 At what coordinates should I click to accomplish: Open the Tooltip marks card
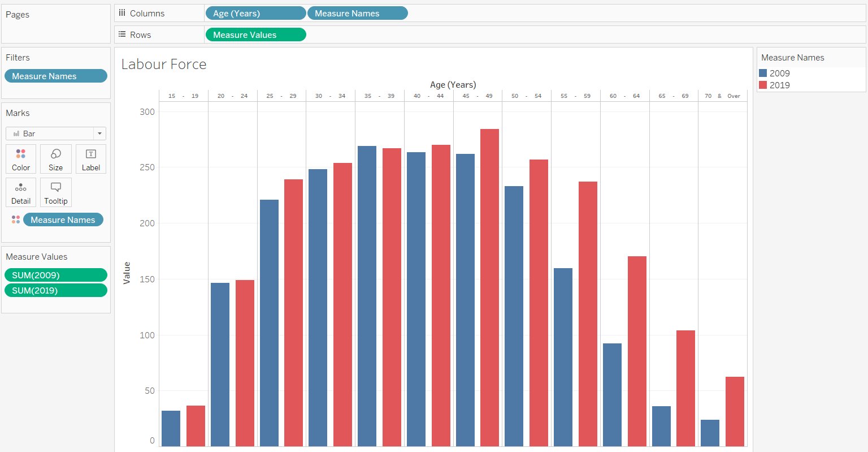point(56,192)
